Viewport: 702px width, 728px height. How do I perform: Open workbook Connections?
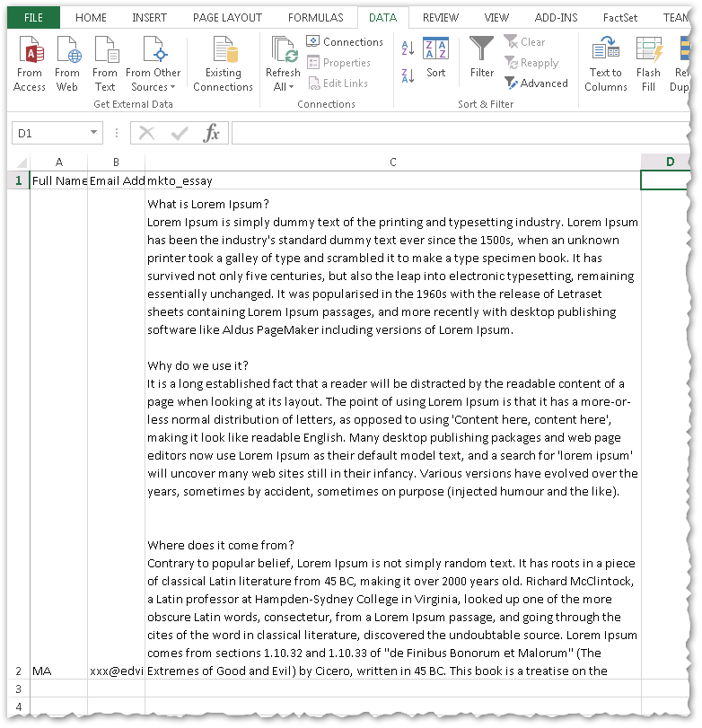tap(345, 42)
